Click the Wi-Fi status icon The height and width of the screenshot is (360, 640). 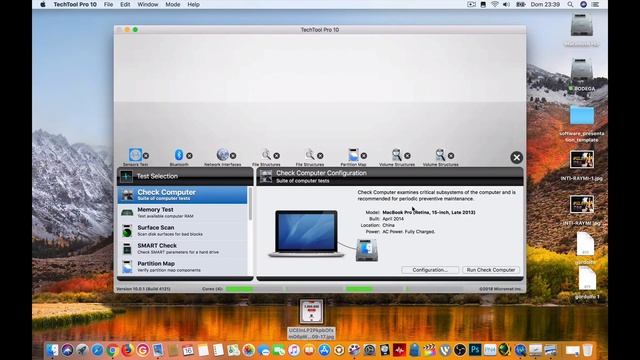click(495, 4)
